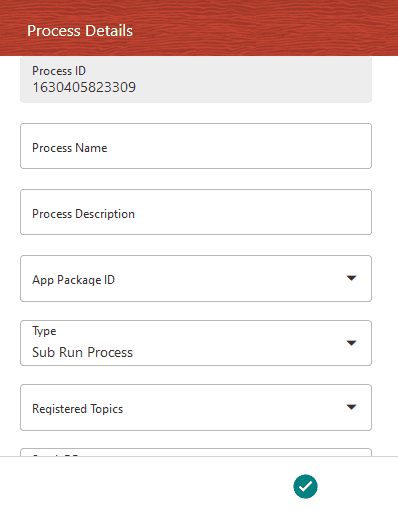
Task: Open the Type dropdown arrow
Action: coord(351,343)
